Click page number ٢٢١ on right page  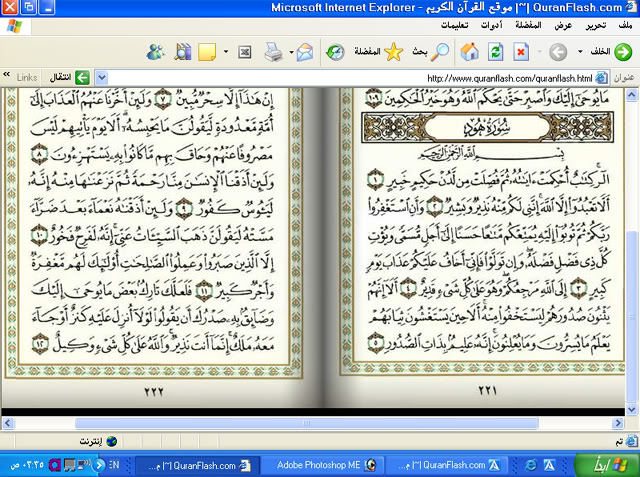[487, 391]
